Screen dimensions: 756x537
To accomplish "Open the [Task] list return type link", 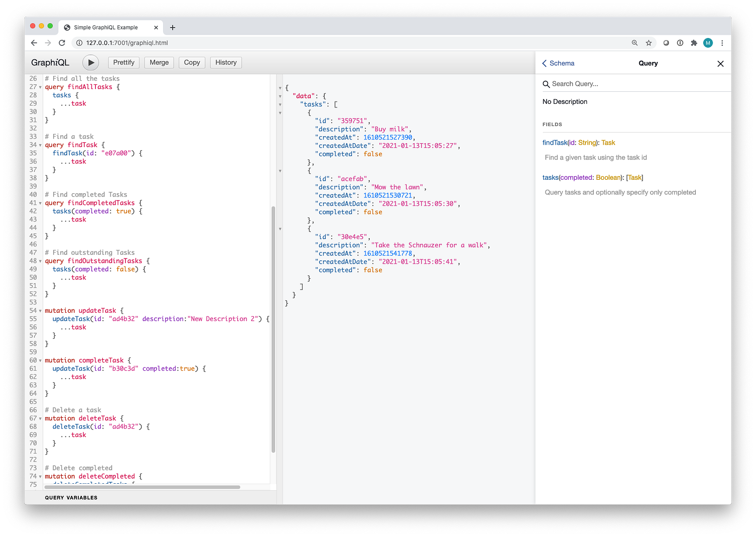I will pyautogui.click(x=635, y=177).
